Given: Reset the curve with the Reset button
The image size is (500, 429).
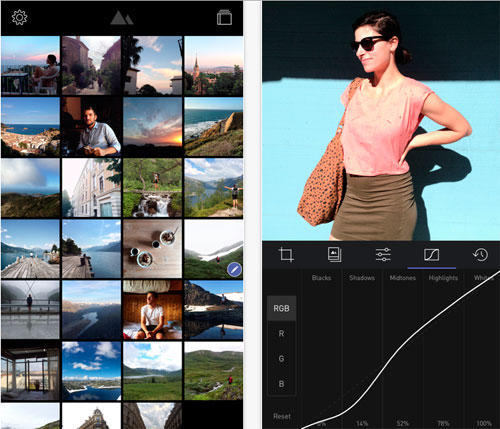Looking at the screenshot, I should [x=282, y=416].
